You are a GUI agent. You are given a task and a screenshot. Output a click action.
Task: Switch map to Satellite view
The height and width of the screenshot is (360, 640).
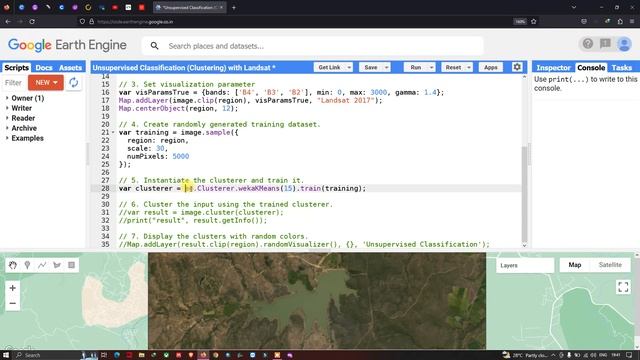(x=610, y=265)
